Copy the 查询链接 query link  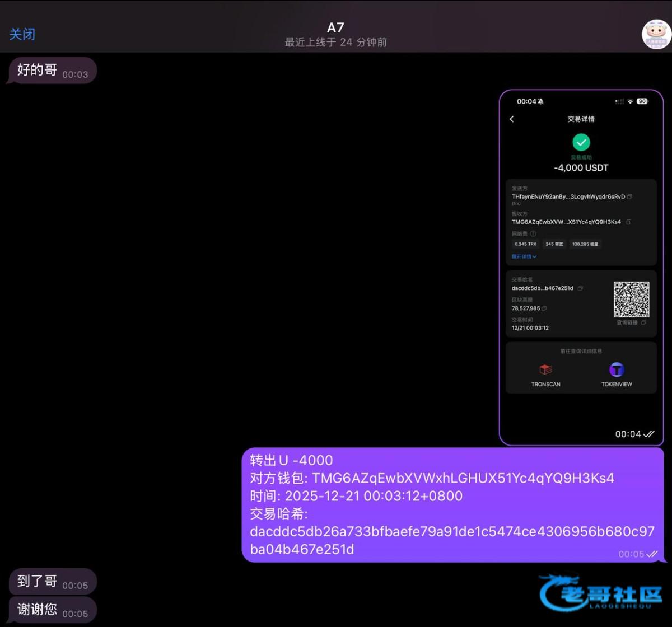[x=643, y=323]
